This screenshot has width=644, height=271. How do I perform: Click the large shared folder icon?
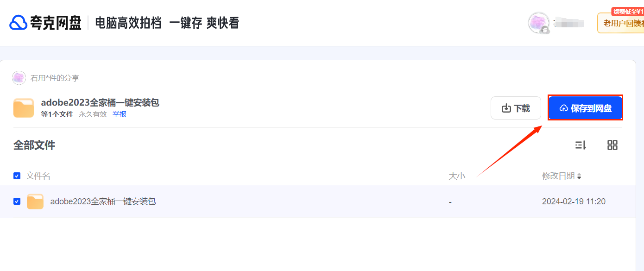click(24, 108)
